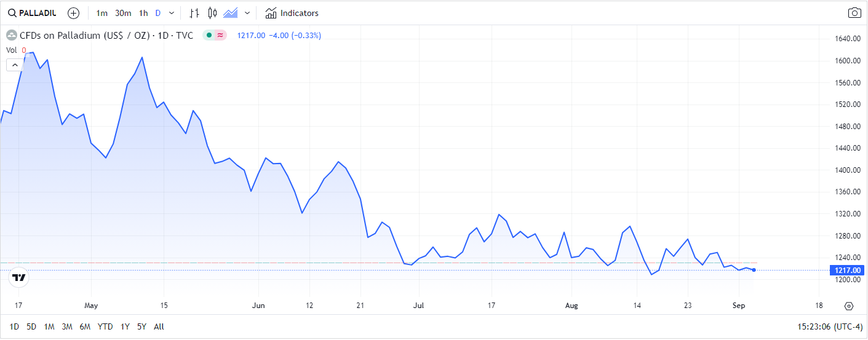Select the 1M date range
The image size is (868, 340).
[49, 326]
